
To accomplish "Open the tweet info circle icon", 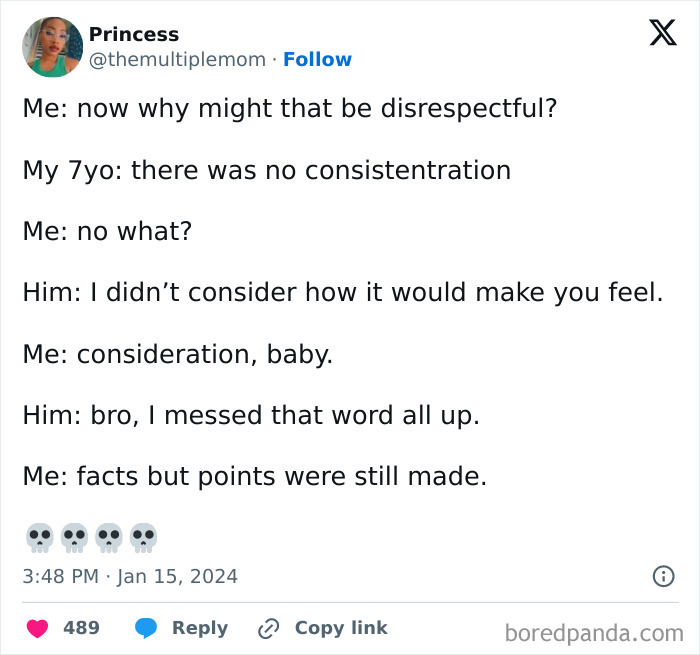I will tap(662, 576).
